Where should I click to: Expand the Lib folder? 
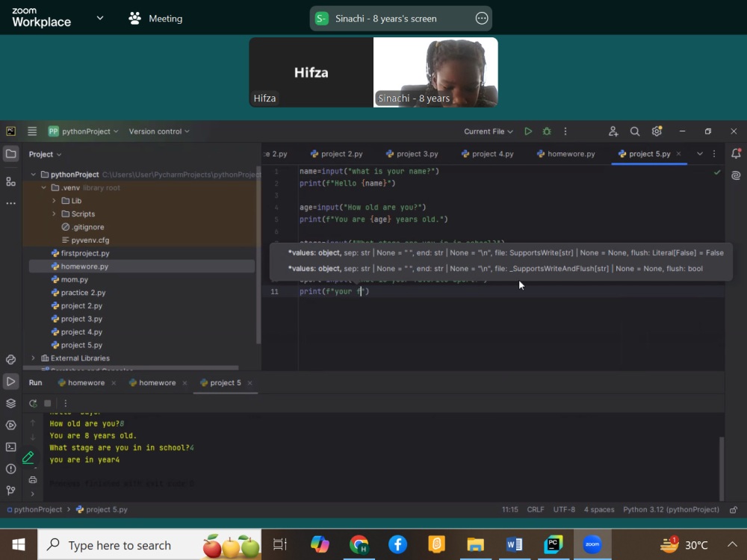click(55, 200)
